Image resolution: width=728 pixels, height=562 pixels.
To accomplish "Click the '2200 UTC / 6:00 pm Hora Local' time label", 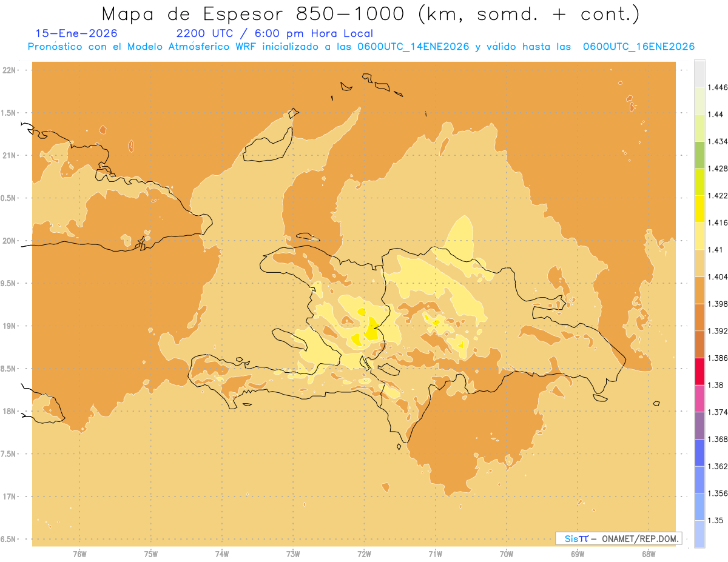I will 275,34.
